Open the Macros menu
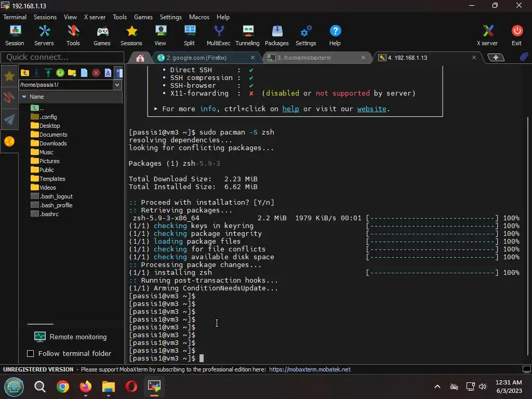Image resolution: width=532 pixels, height=399 pixels. 199,17
